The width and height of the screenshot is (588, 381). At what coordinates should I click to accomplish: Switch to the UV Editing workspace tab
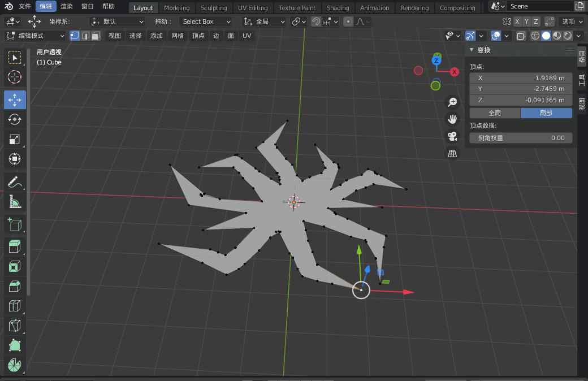point(253,8)
